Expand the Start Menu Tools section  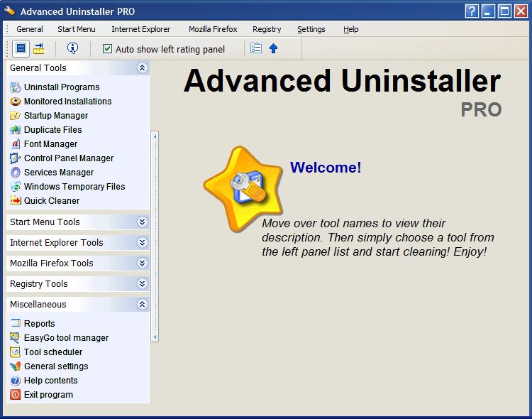142,222
